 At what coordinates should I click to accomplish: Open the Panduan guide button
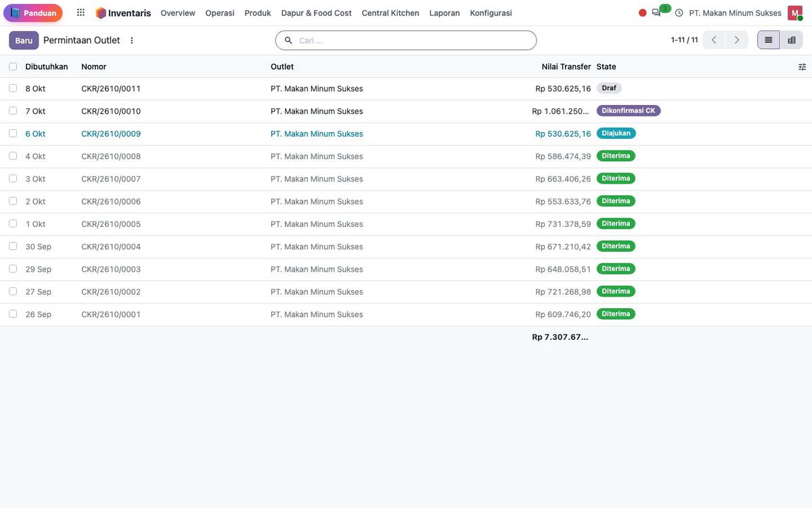[x=33, y=13]
